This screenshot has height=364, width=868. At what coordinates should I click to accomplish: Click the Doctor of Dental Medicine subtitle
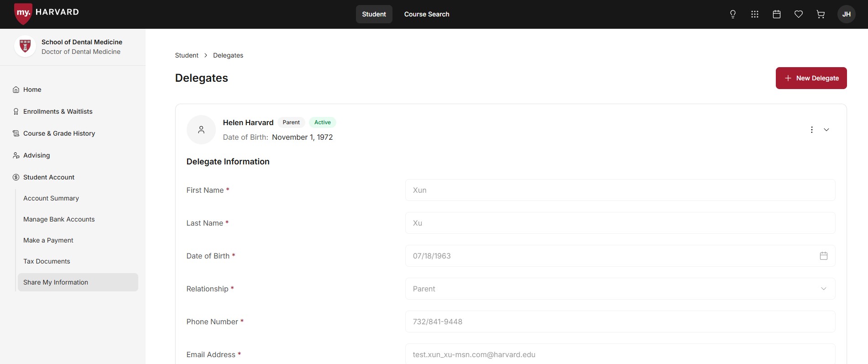coord(81,52)
